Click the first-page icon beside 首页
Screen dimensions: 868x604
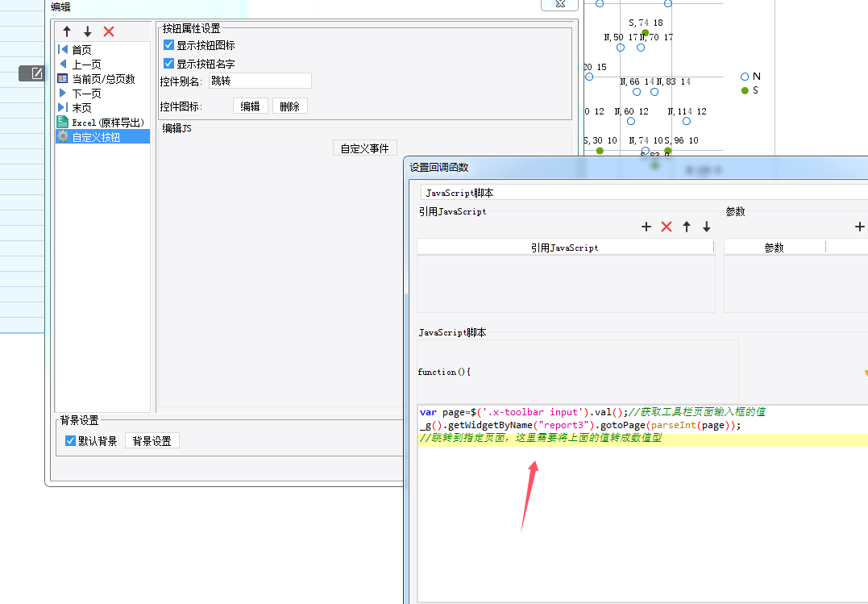pos(63,49)
